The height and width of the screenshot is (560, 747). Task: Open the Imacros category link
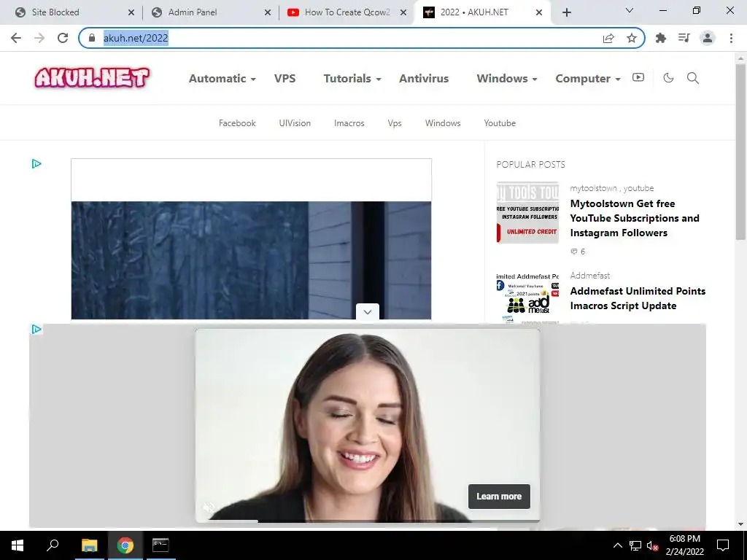coord(349,123)
